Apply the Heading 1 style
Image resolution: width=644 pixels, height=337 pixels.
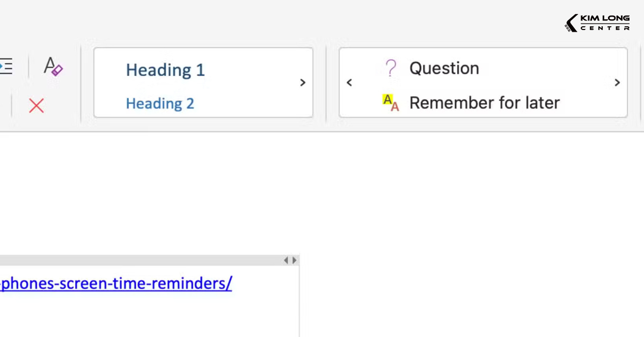coord(165,70)
